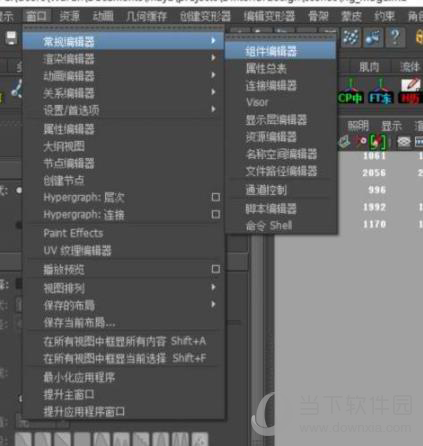Click the scattered points icon in status line
423x446 pixels.
[x=351, y=37]
